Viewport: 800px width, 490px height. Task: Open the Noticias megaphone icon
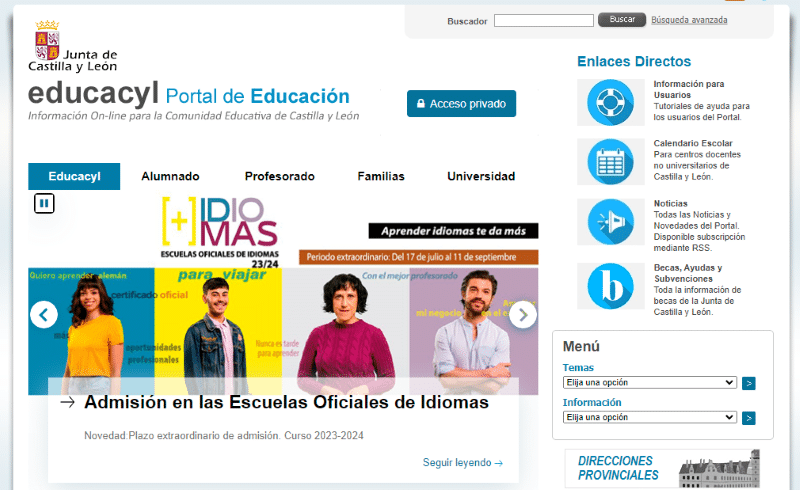tap(610, 222)
